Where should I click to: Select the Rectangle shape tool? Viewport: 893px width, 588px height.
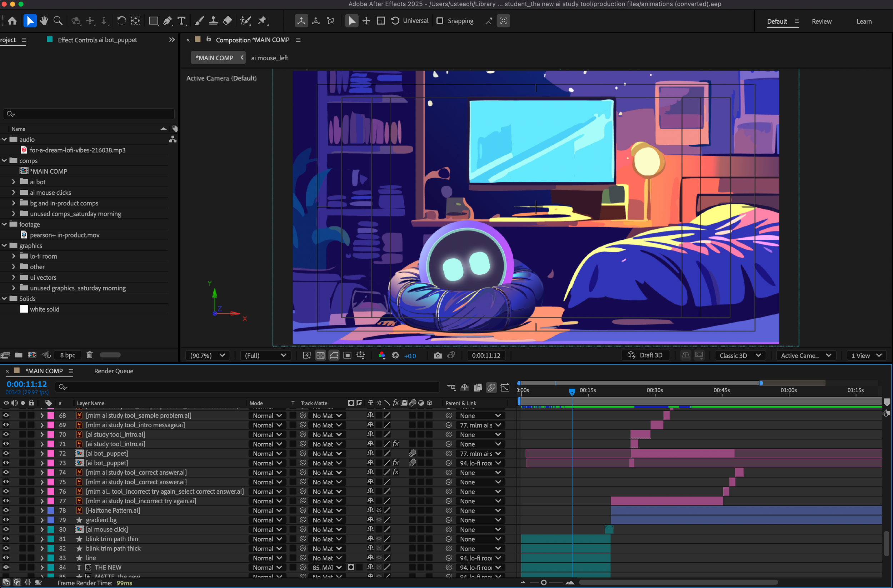point(153,21)
